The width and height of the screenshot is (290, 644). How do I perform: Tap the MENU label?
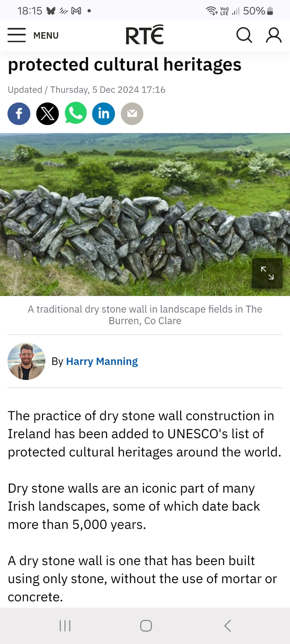(x=46, y=35)
